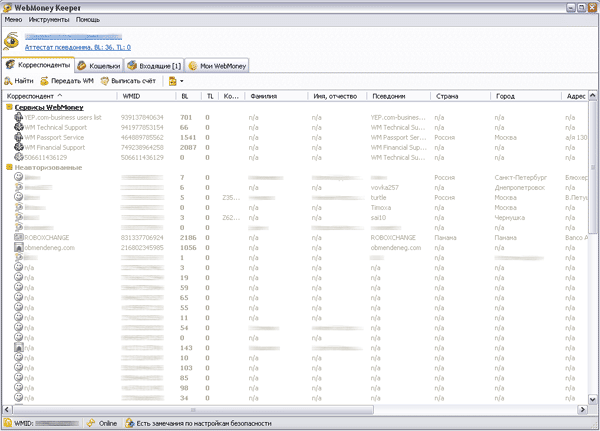Click smiley icon of row with BL 7
Viewport: 600px width, 431px height.
click(x=18, y=177)
